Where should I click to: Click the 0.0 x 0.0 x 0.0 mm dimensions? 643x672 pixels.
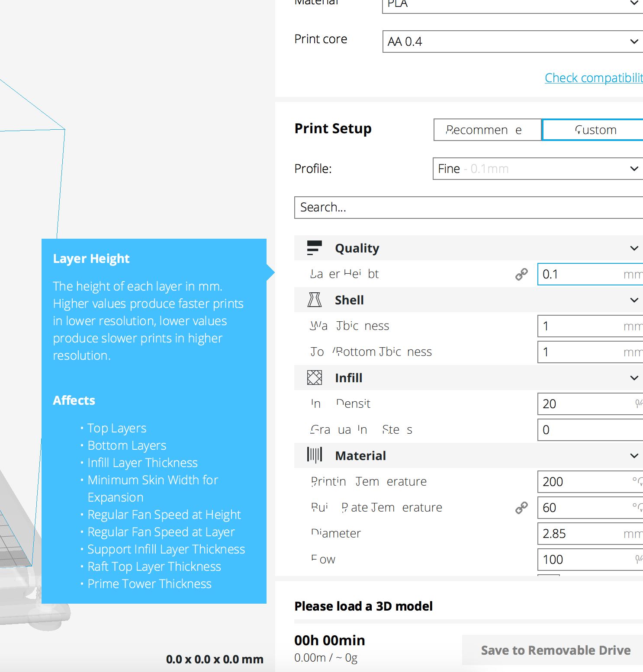tap(215, 659)
